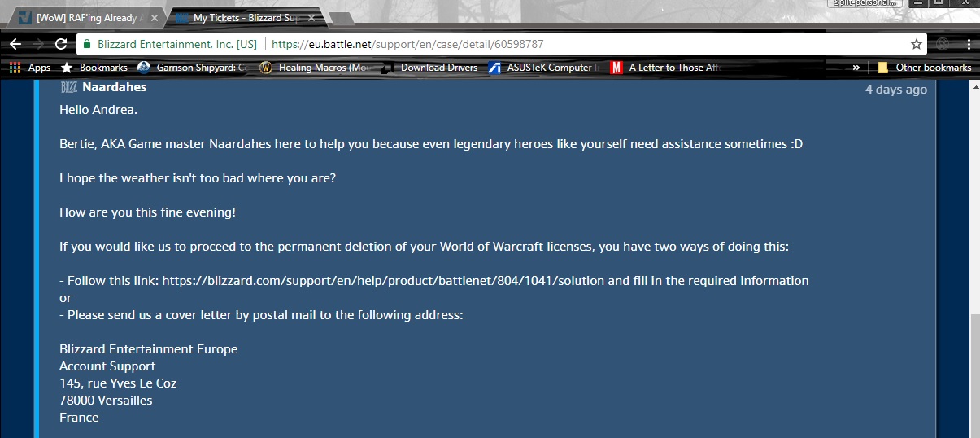Viewport: 980px width, 438px height.
Task: Expand the bookmarks bar overflow chevron
Action: point(856,68)
